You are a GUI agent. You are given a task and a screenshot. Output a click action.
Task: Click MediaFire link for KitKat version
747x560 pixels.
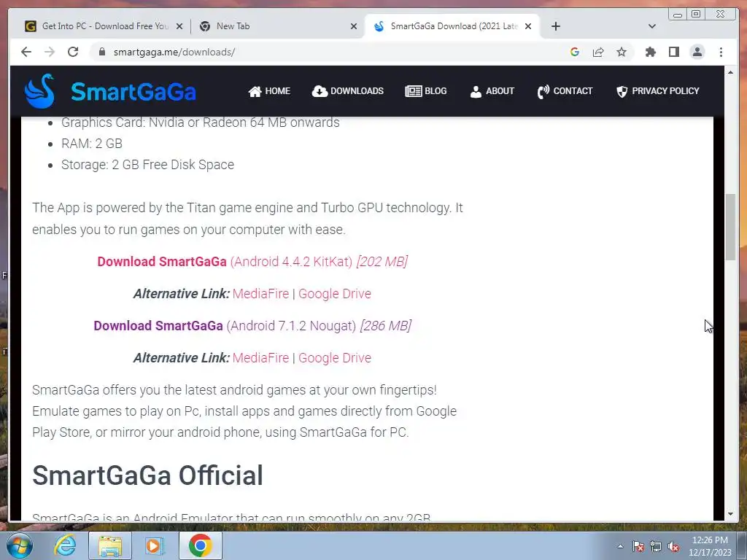(x=260, y=294)
